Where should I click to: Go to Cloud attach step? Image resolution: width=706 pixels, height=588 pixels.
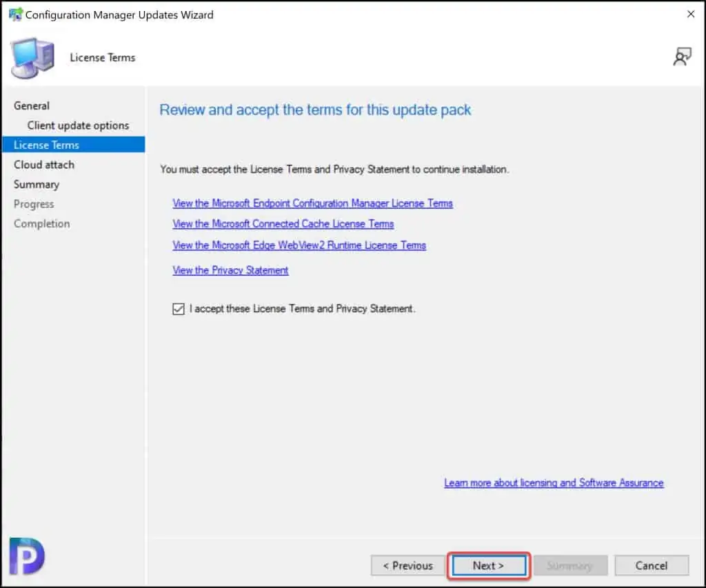(x=43, y=165)
